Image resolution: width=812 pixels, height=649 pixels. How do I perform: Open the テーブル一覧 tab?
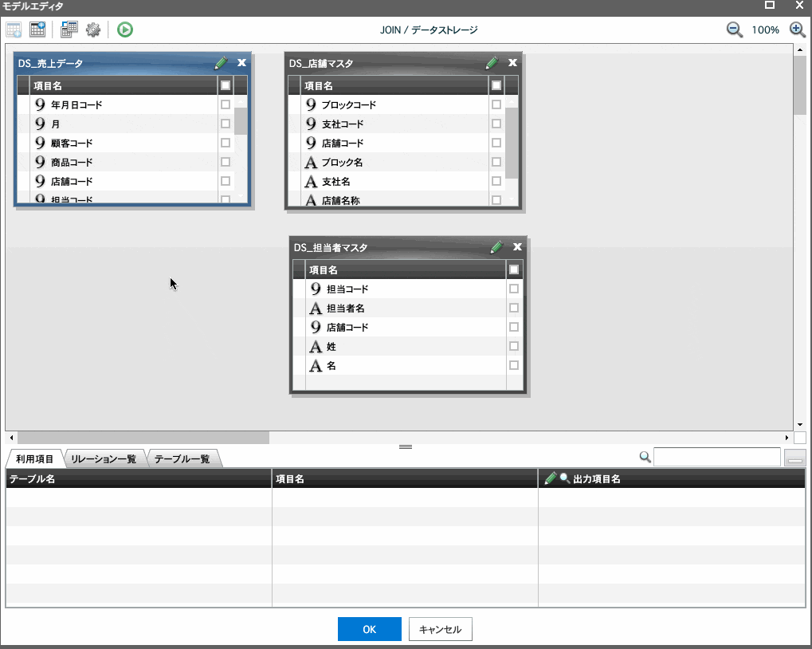point(184,458)
